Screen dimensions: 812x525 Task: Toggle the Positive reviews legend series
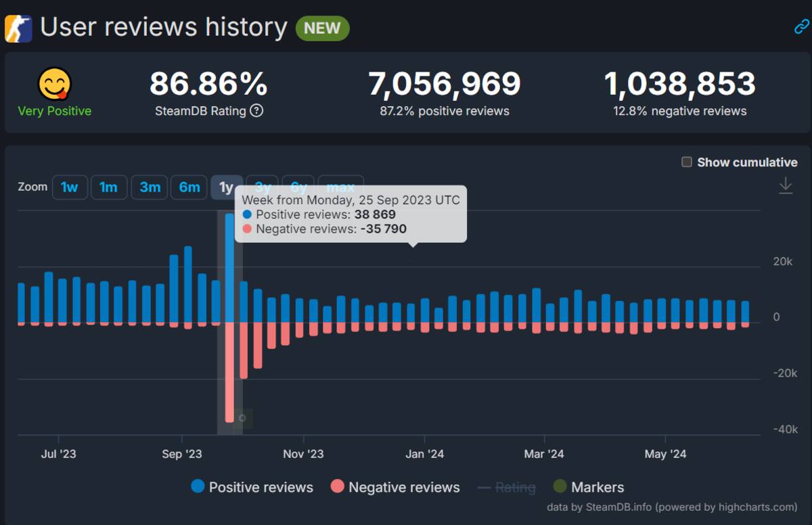pyautogui.click(x=252, y=487)
